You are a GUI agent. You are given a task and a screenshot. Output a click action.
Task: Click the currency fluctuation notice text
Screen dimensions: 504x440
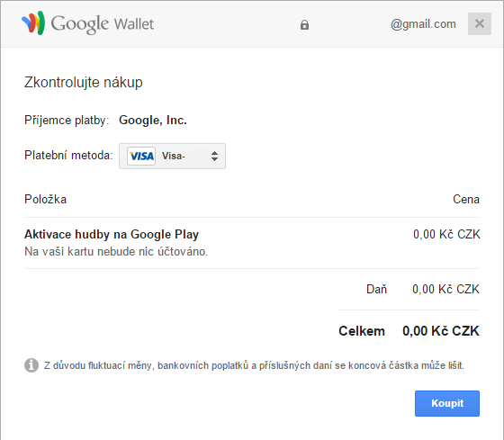click(x=254, y=365)
